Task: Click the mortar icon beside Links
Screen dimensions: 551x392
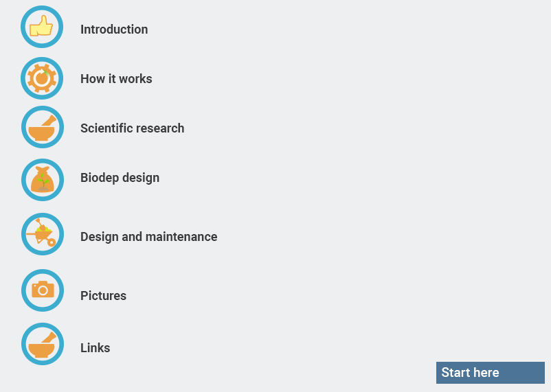Action: pyautogui.click(x=43, y=344)
